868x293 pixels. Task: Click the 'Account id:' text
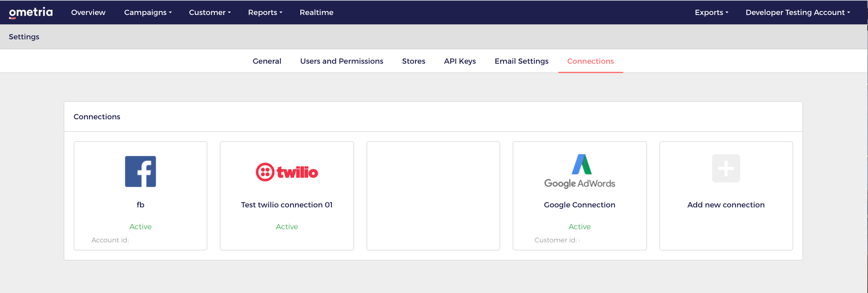point(110,240)
